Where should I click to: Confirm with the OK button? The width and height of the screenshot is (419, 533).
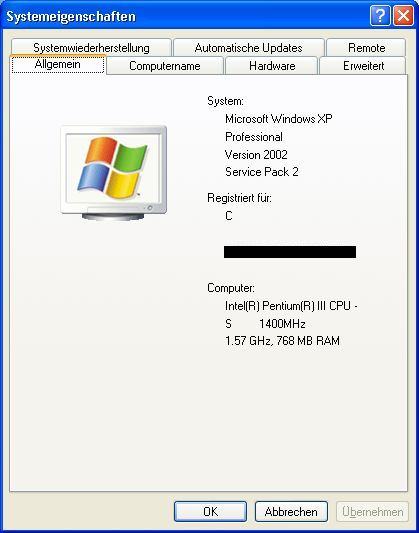210,511
